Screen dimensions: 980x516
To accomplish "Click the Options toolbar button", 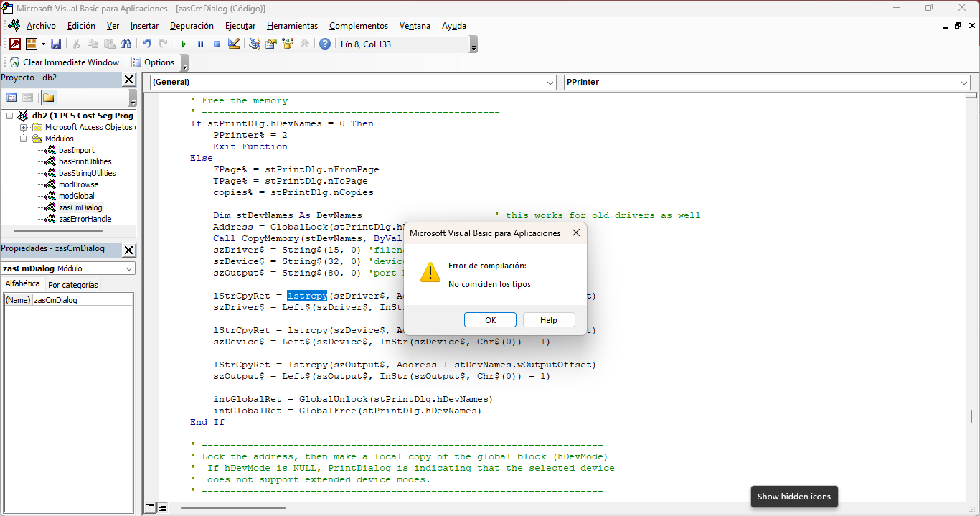I will tap(154, 62).
